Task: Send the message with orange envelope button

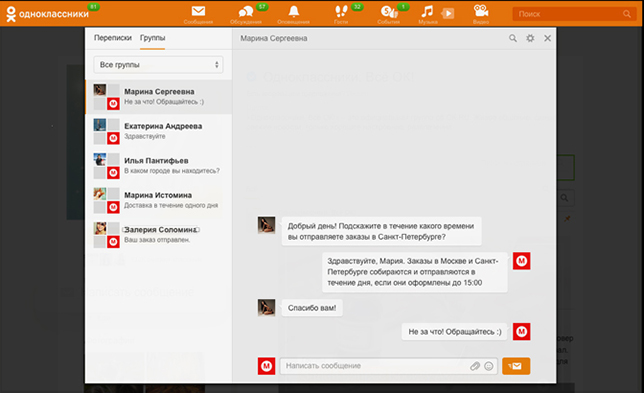Action: click(516, 366)
